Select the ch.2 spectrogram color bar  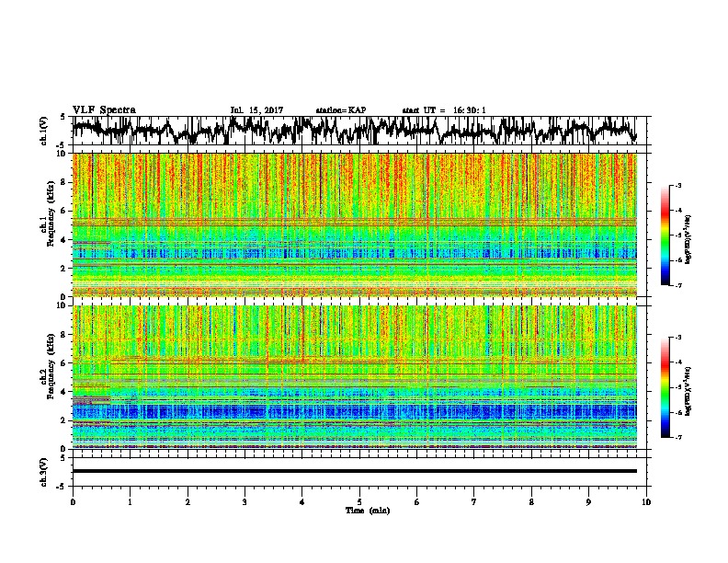click(665, 387)
